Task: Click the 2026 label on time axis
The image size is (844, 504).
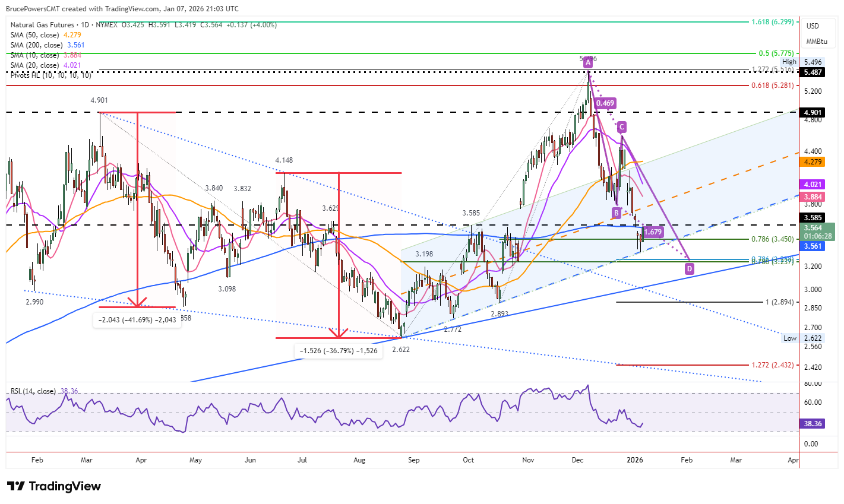Action: (x=636, y=460)
